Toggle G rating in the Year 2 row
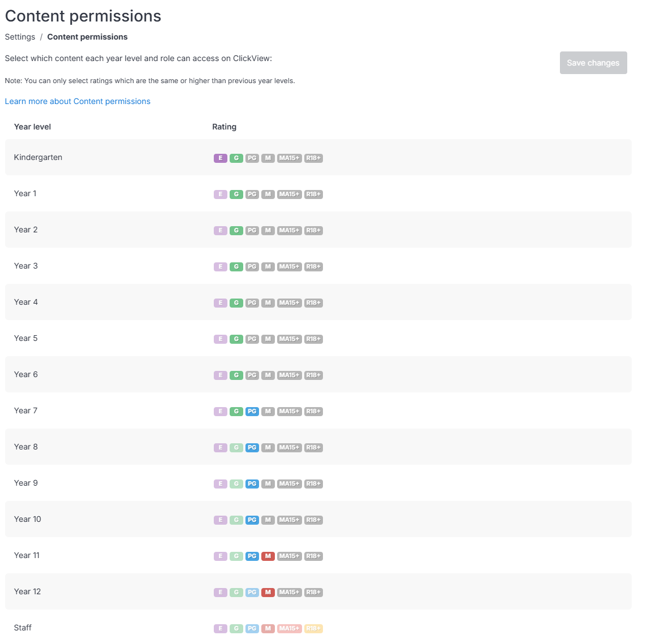The image size is (651, 644). click(x=236, y=230)
